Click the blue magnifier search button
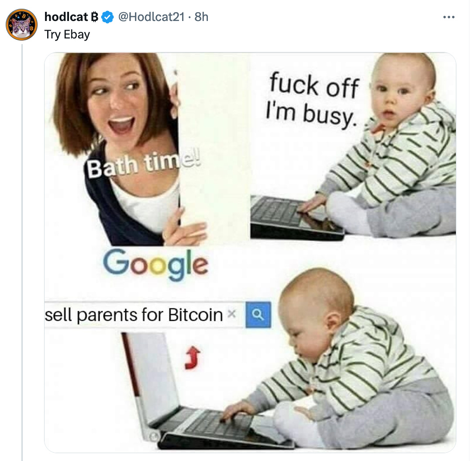476x461 pixels. point(258,315)
